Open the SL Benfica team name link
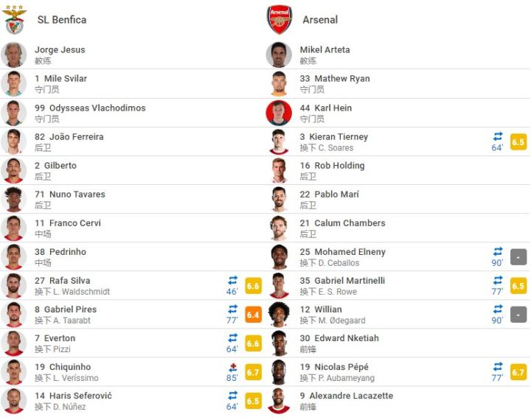This screenshot has width=531, height=420. [x=62, y=20]
